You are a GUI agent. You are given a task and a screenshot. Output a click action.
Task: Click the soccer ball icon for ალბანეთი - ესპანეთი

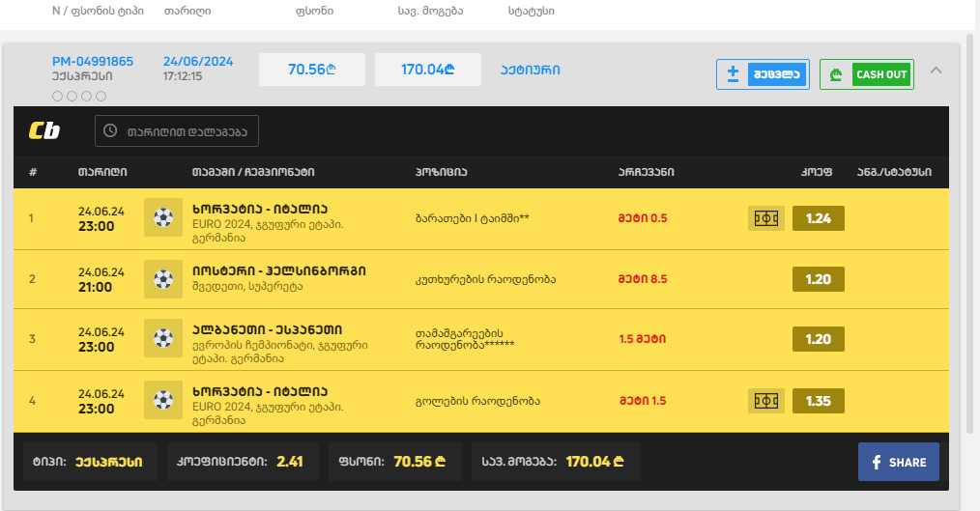point(162,339)
